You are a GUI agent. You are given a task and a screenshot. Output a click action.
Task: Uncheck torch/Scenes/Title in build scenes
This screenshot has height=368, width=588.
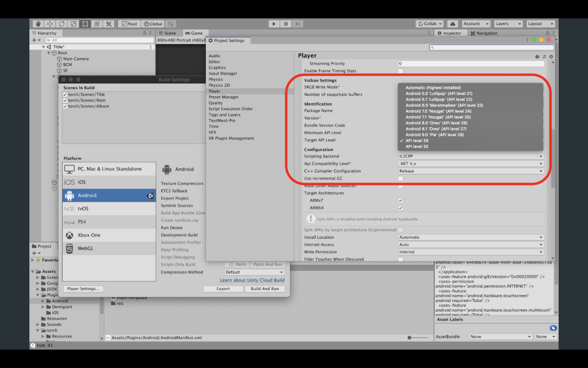(65, 94)
